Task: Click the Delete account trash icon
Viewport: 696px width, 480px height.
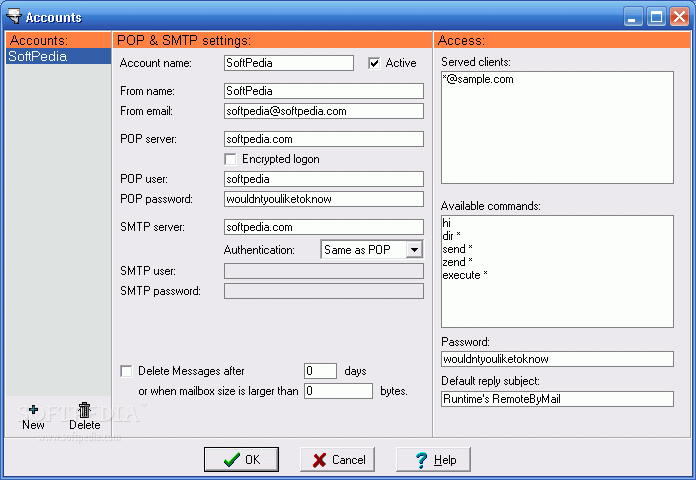Action: [x=84, y=410]
